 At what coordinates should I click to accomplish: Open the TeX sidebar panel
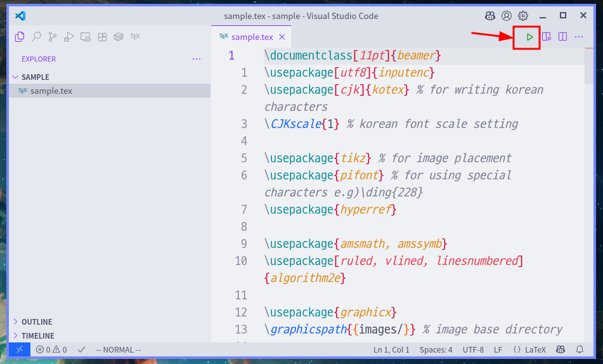tap(135, 37)
